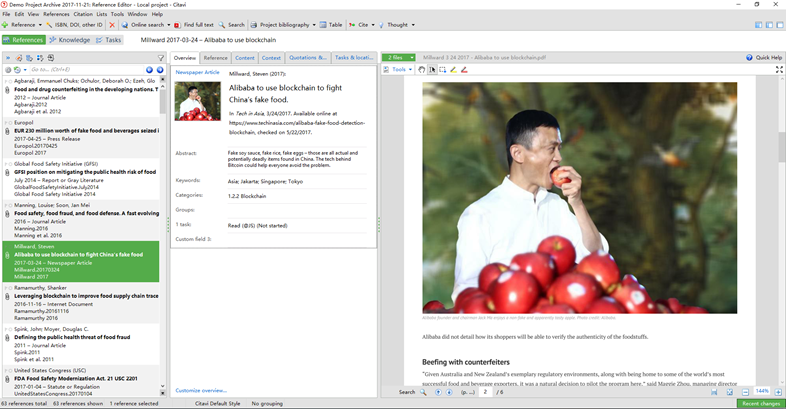Click the yellow highlighter tool

[x=453, y=70]
